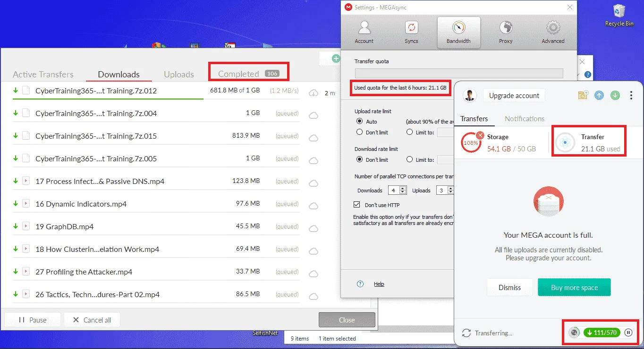Select Limit to under Download rate limit
The image size is (644, 349).
(409, 160)
